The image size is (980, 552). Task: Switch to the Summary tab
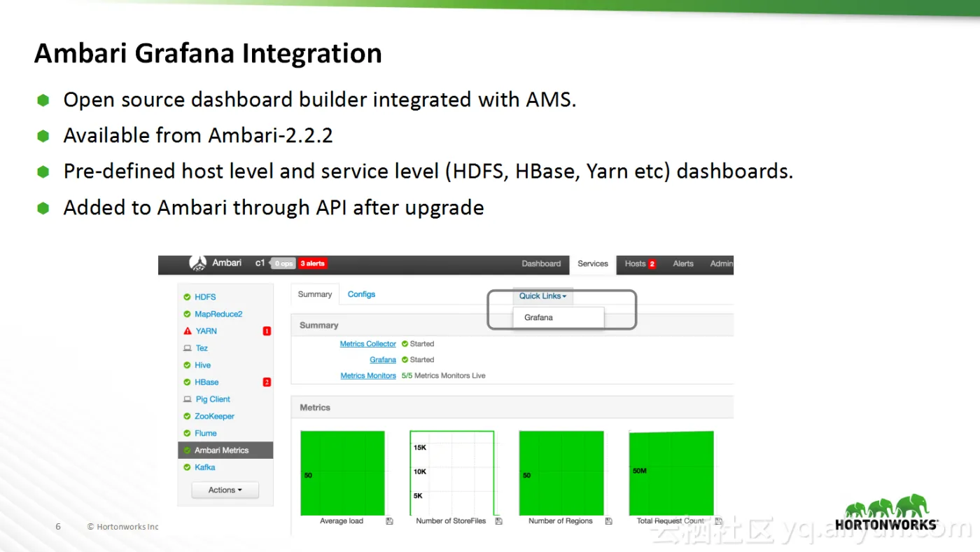click(x=315, y=294)
